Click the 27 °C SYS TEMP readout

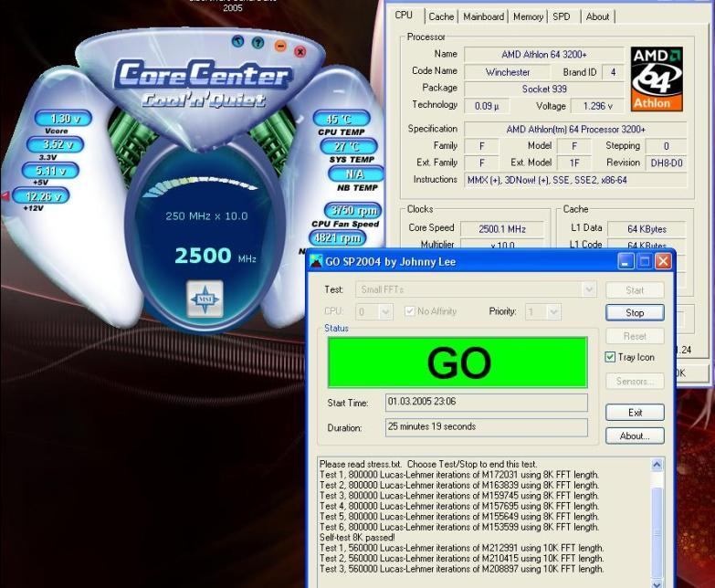click(x=349, y=146)
